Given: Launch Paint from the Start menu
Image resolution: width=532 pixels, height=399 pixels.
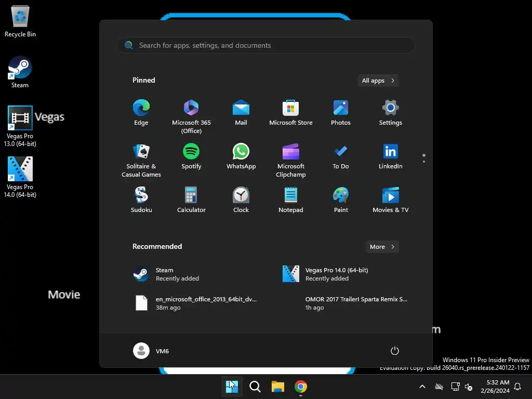Looking at the screenshot, I should (x=341, y=200).
